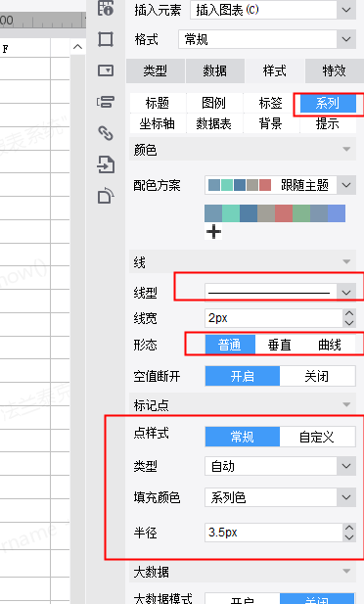Viewport: 364px width, 604px height.
Task: Click the plus icon to add color
Action: pyautogui.click(x=213, y=231)
